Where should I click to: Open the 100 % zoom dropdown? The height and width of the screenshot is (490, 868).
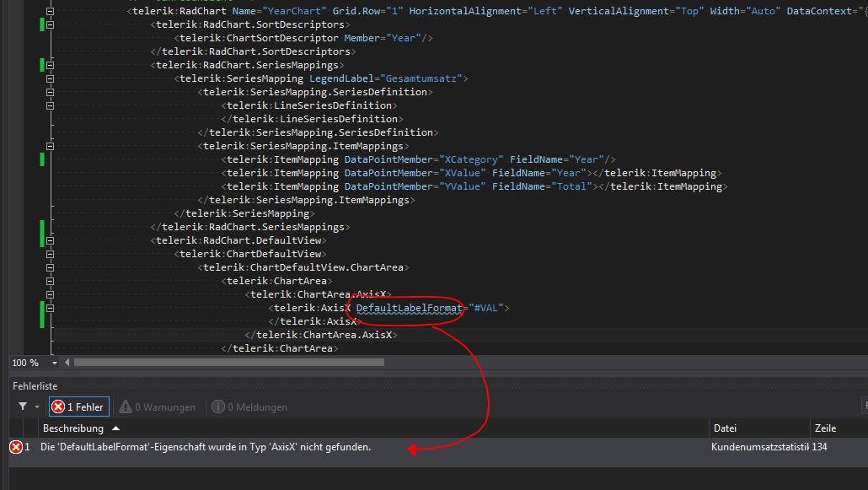pyautogui.click(x=54, y=363)
